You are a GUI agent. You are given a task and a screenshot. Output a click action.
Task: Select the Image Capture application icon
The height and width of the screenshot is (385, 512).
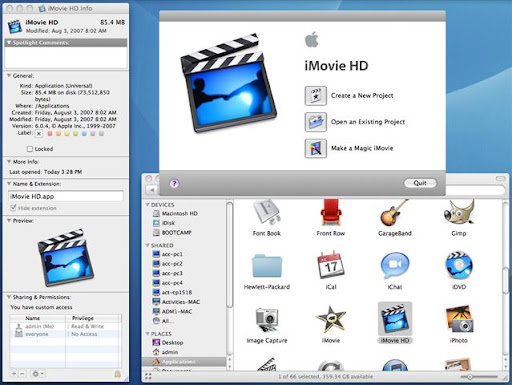tap(267, 320)
